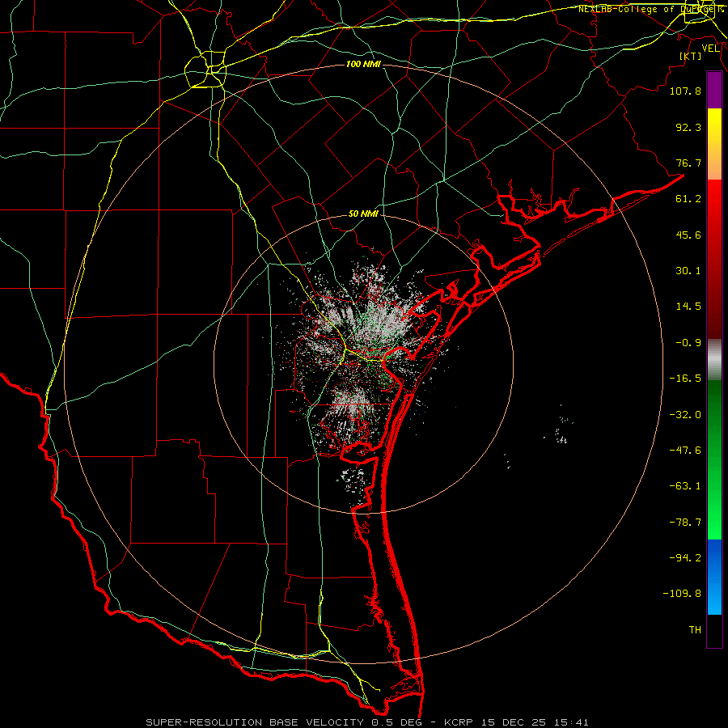This screenshot has height=728, width=728.
Task: Click the '100 NMI' range ring label
Action: pos(363,64)
